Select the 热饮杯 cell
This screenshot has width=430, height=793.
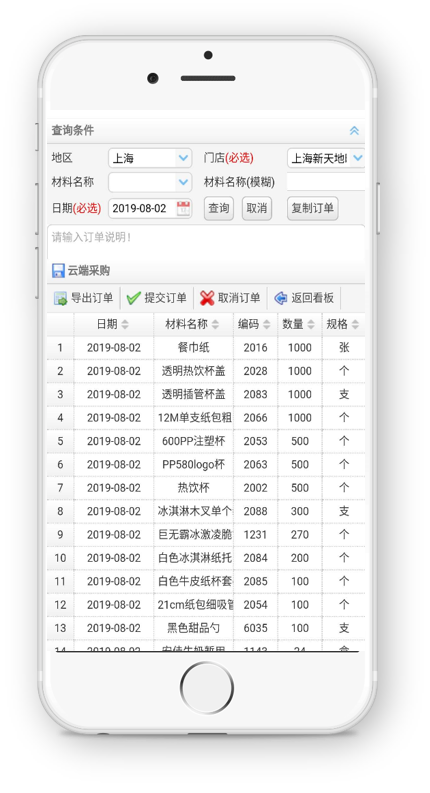(x=193, y=488)
